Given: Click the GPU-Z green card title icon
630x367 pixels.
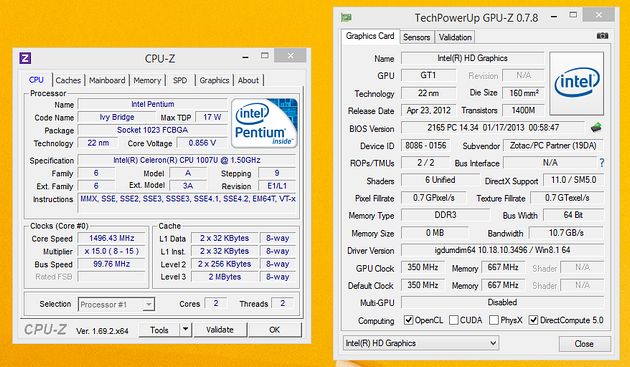Looking at the screenshot, I should [x=346, y=17].
